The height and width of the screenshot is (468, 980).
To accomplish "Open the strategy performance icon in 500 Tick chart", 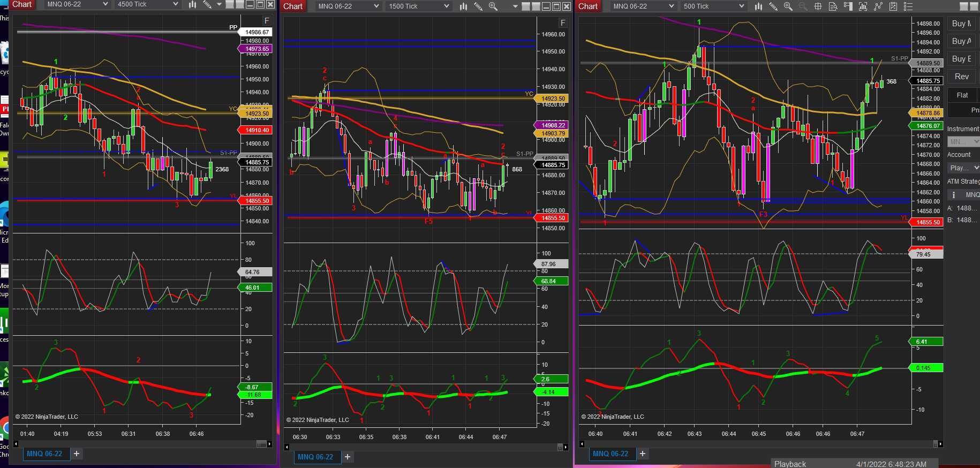I will pos(893,6).
